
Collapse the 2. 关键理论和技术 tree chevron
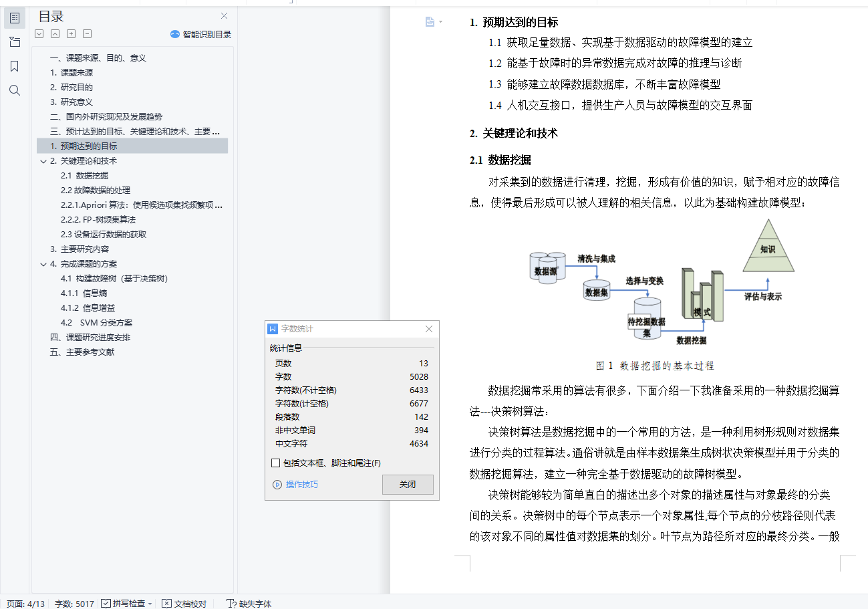[43, 161]
